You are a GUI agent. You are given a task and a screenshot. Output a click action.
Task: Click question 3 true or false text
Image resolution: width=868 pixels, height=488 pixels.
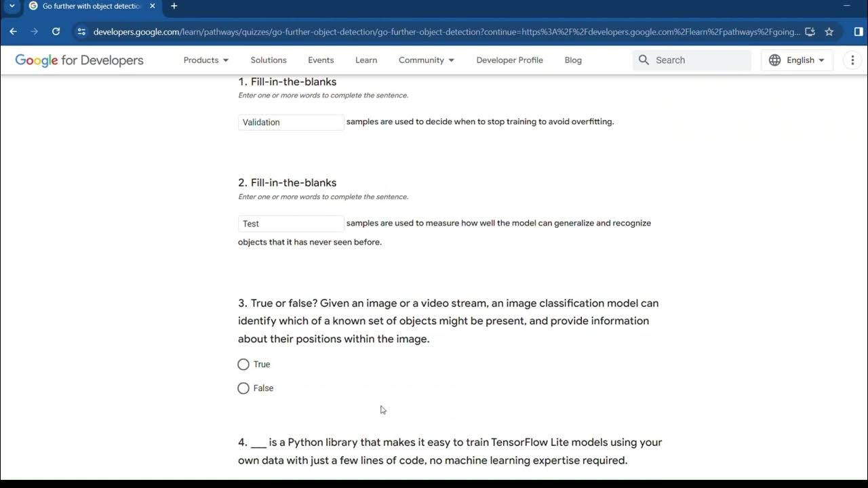pos(448,321)
